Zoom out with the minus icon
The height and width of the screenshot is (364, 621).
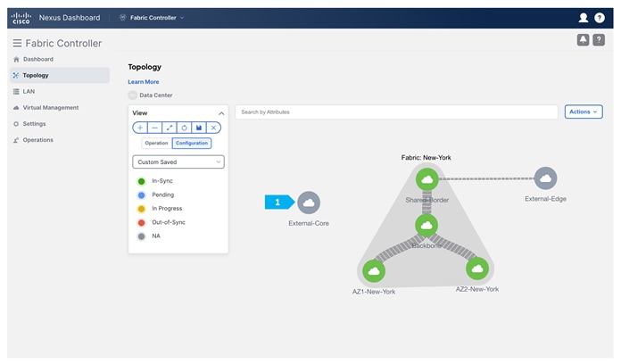coord(155,128)
